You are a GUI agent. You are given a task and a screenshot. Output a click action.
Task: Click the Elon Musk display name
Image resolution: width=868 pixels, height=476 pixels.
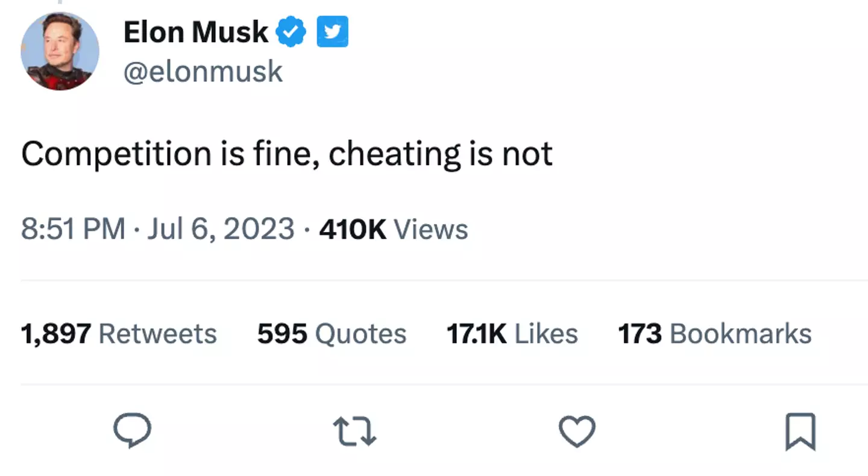(195, 31)
